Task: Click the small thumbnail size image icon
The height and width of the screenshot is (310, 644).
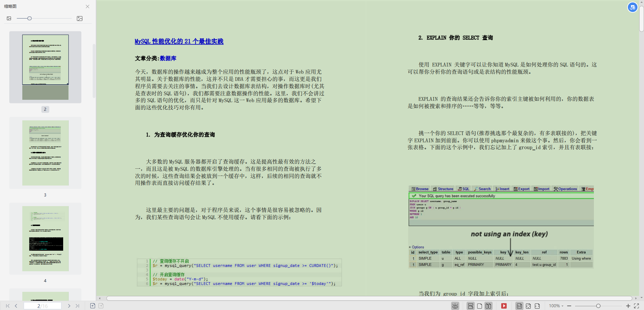Action: click(9, 18)
